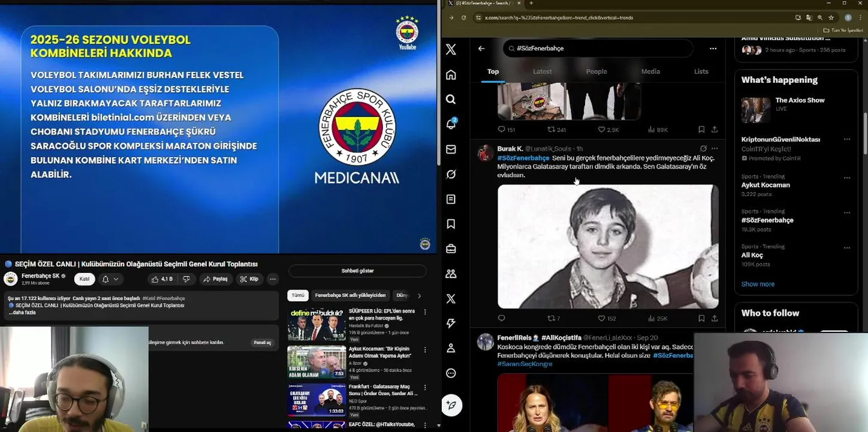Switch to the Latest search tab
The width and height of the screenshot is (868, 432).
542,71
